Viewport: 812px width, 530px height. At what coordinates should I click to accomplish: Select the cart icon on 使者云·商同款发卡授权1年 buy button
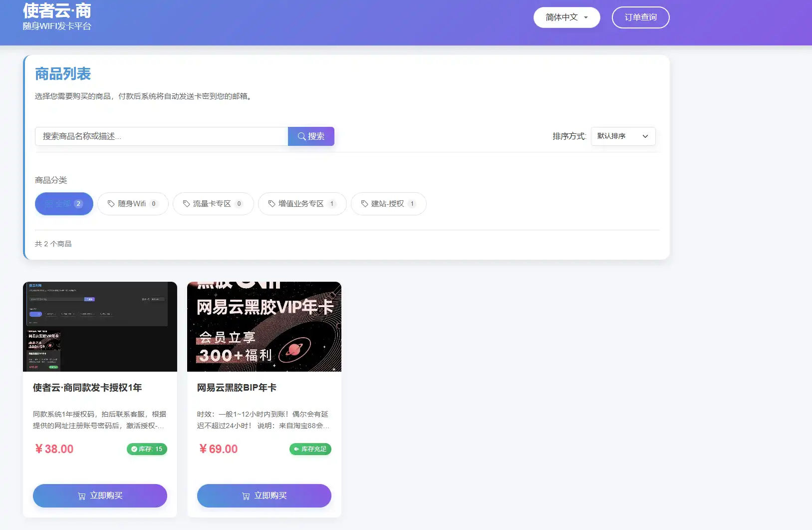[82, 496]
